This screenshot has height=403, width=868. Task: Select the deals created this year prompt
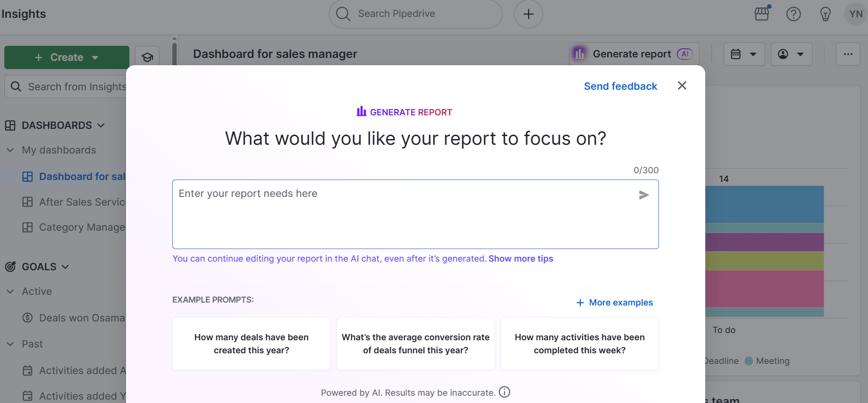pos(252,344)
